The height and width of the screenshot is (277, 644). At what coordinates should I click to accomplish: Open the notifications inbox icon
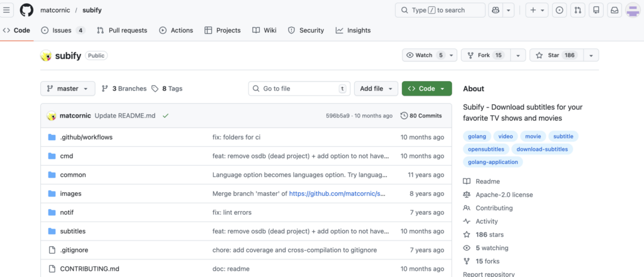pyautogui.click(x=614, y=10)
